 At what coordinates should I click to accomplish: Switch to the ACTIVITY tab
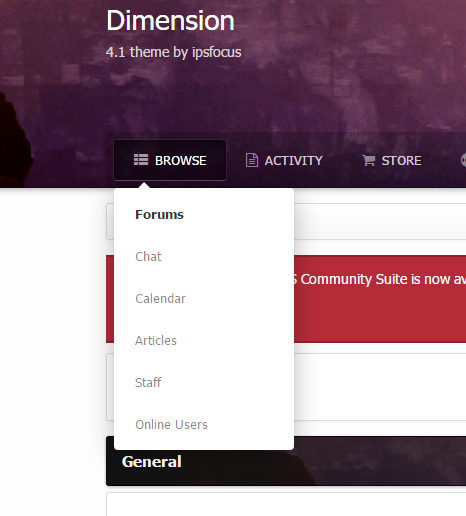click(284, 160)
